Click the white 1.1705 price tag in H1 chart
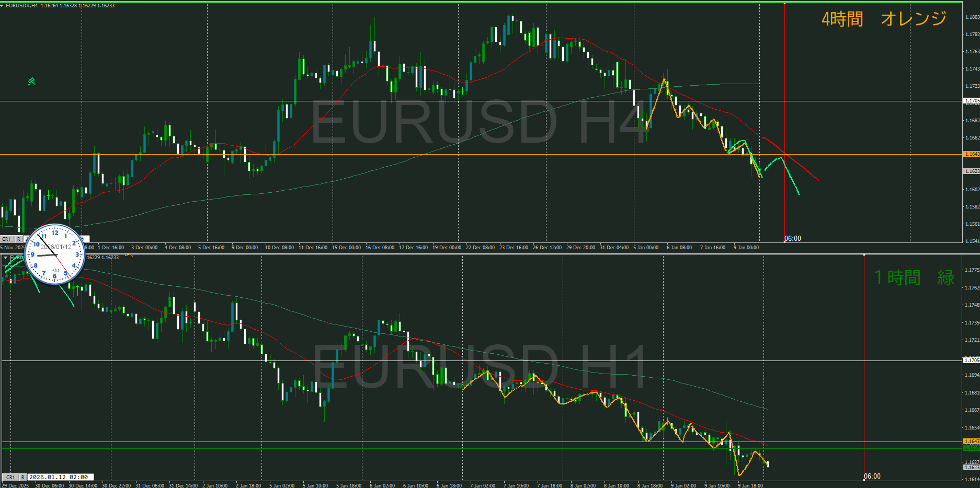The height and width of the screenshot is (488, 980). (x=972, y=361)
